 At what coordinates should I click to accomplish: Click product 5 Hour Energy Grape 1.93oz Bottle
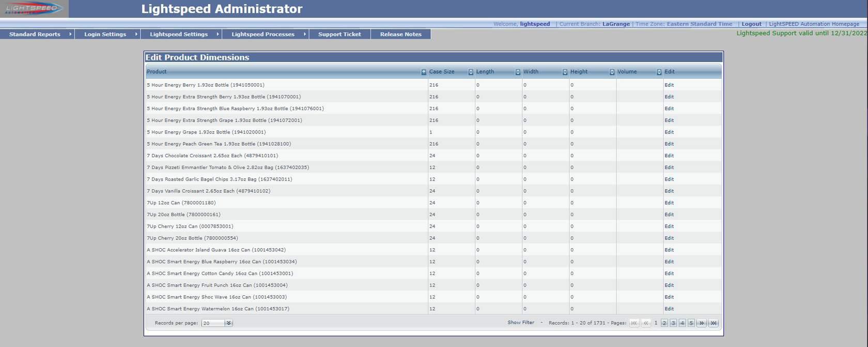206,132
